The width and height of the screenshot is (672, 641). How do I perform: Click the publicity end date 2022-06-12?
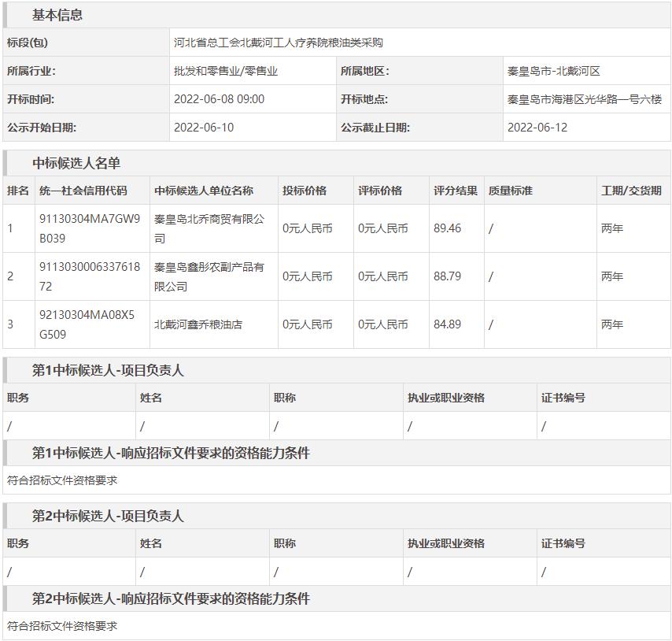tap(537, 128)
